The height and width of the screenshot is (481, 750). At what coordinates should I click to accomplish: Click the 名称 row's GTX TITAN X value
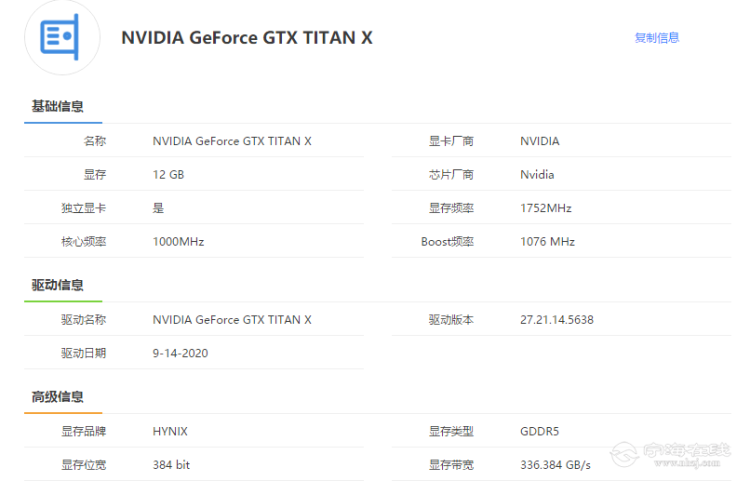coord(232,141)
